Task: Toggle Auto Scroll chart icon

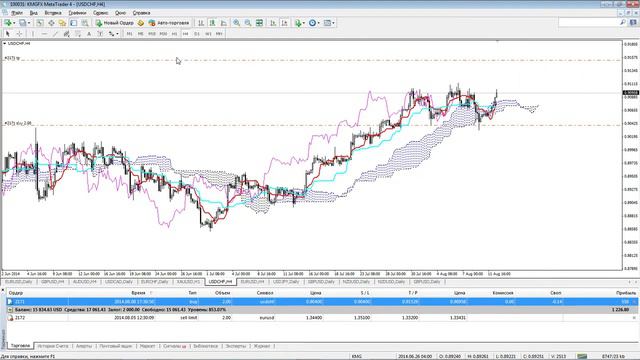Action: 273,23
